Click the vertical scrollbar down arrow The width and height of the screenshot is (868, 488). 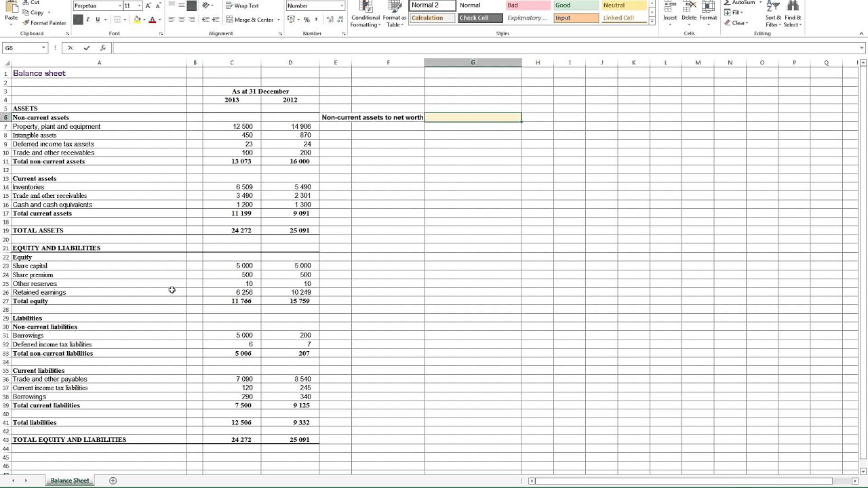coord(863,471)
